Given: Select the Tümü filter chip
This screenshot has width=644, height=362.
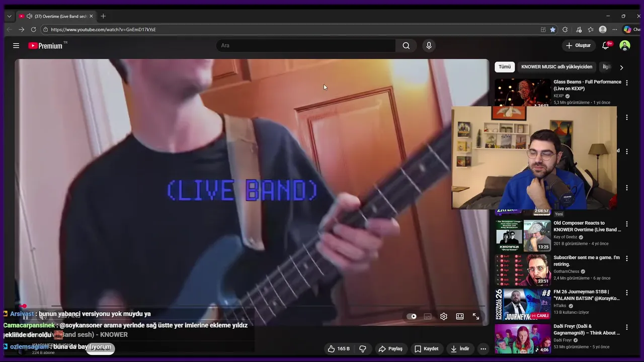Looking at the screenshot, I should (505, 67).
